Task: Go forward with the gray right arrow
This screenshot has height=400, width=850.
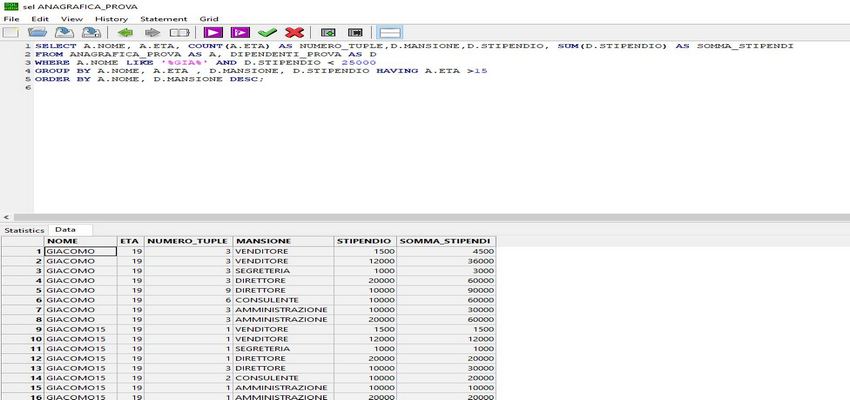Action: [x=152, y=33]
